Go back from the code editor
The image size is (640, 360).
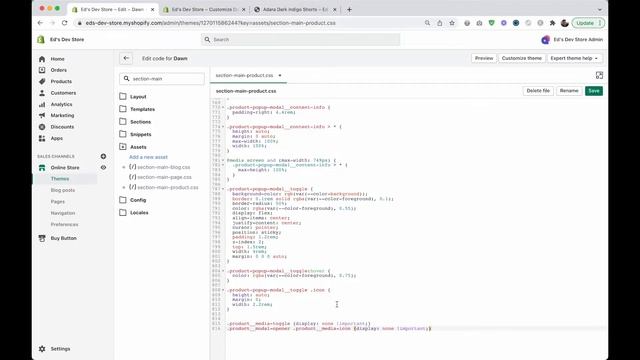pos(126,58)
